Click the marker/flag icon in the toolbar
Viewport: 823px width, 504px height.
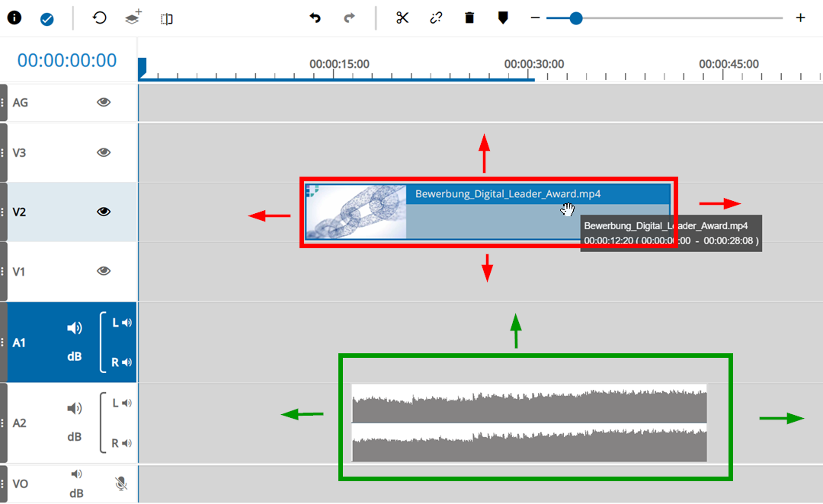tap(503, 18)
